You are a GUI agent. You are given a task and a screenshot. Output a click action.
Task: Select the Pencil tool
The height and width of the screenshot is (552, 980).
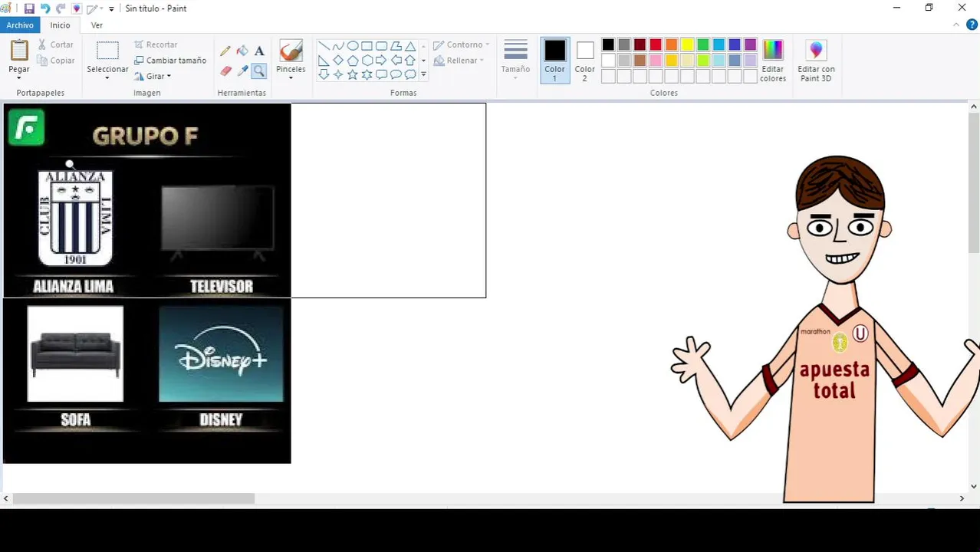pyautogui.click(x=225, y=51)
